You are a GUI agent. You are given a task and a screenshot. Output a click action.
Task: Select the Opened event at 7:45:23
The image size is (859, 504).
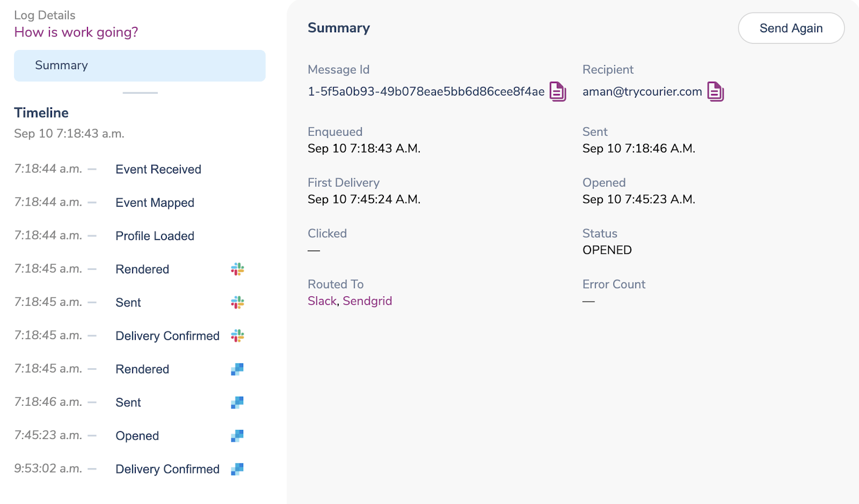point(137,435)
